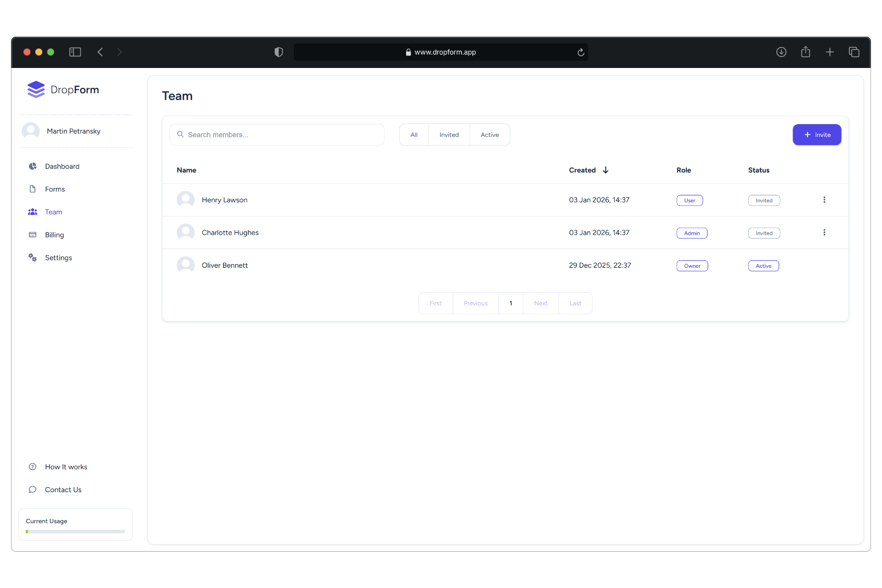Toggle the Safari sidebar
Viewport: 882px width, 588px height.
75,52
